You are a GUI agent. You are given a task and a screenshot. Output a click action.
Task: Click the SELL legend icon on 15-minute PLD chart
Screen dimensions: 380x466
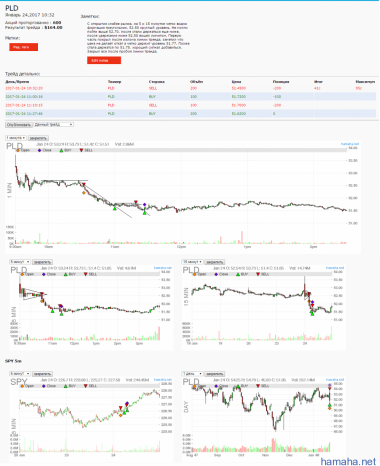[x=258, y=274]
